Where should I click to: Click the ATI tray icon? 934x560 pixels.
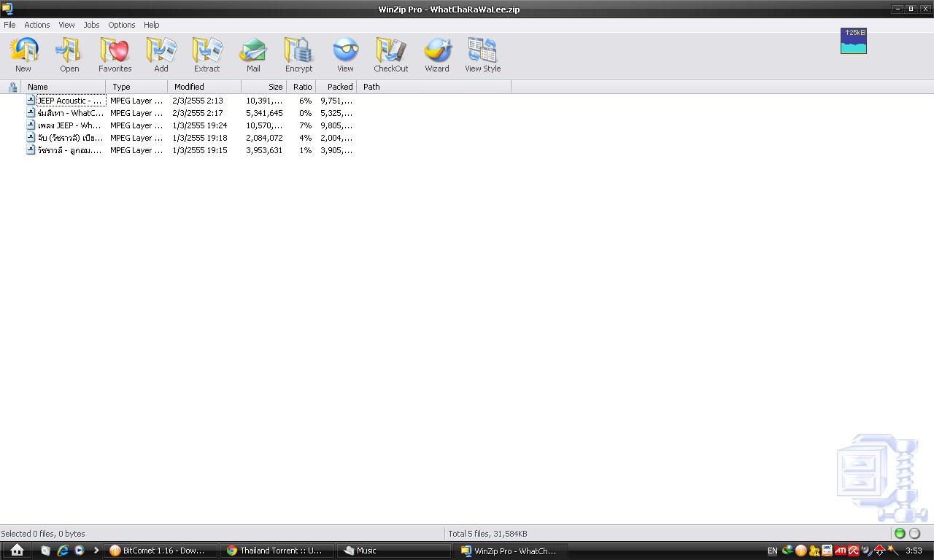pos(840,551)
